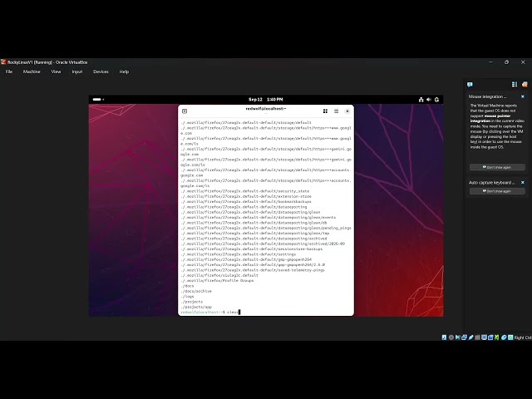Viewport: 532px width, 399px height.
Task: Click the USB devices status icon
Action: point(471,337)
